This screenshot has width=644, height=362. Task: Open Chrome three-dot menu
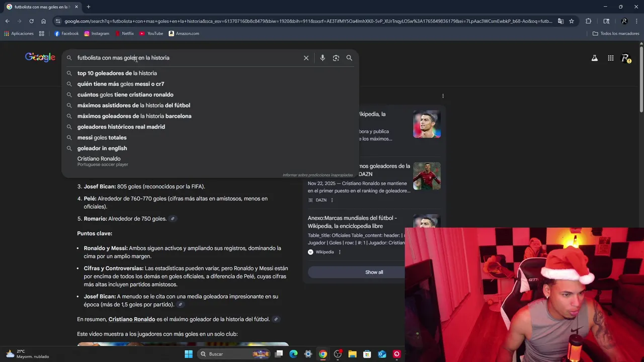[636, 21]
